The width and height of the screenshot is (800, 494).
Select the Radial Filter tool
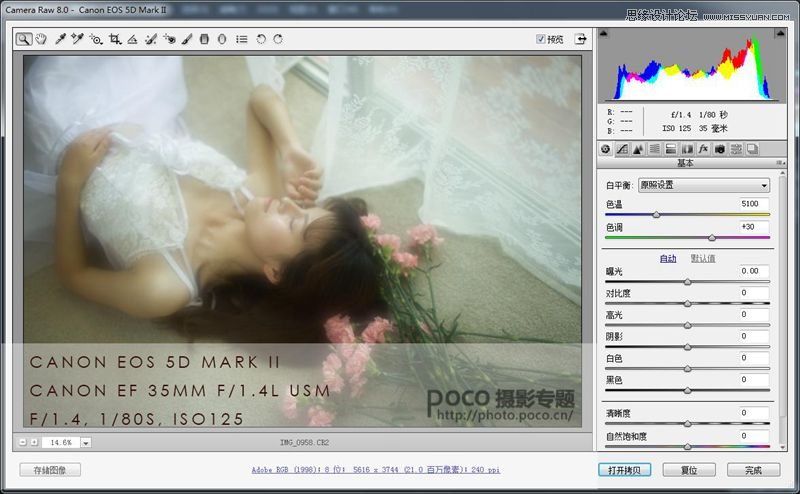coord(222,39)
